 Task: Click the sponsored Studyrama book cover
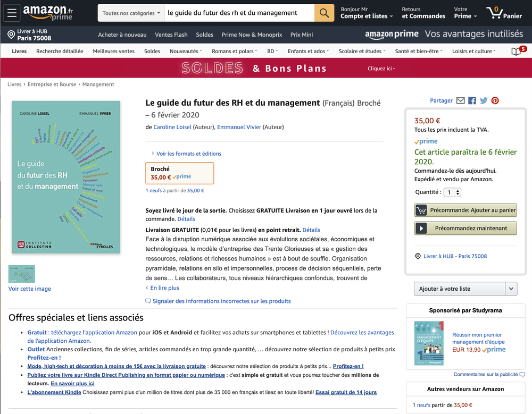(x=429, y=343)
